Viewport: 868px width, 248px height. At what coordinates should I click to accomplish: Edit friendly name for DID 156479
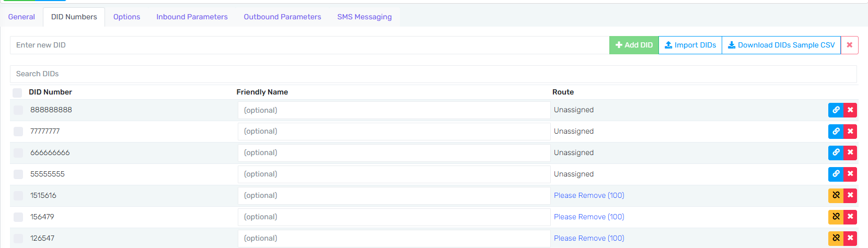pyautogui.click(x=394, y=217)
